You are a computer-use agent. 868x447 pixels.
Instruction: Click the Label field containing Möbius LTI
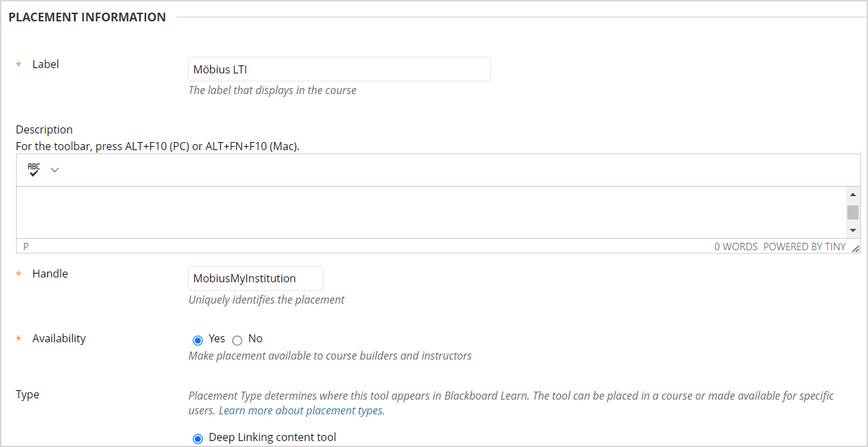click(339, 69)
